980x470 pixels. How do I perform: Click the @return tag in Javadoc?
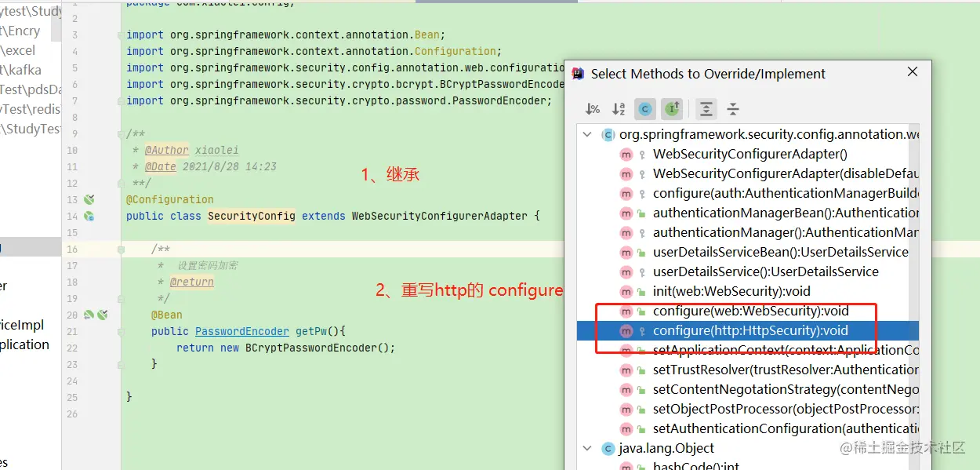192,282
